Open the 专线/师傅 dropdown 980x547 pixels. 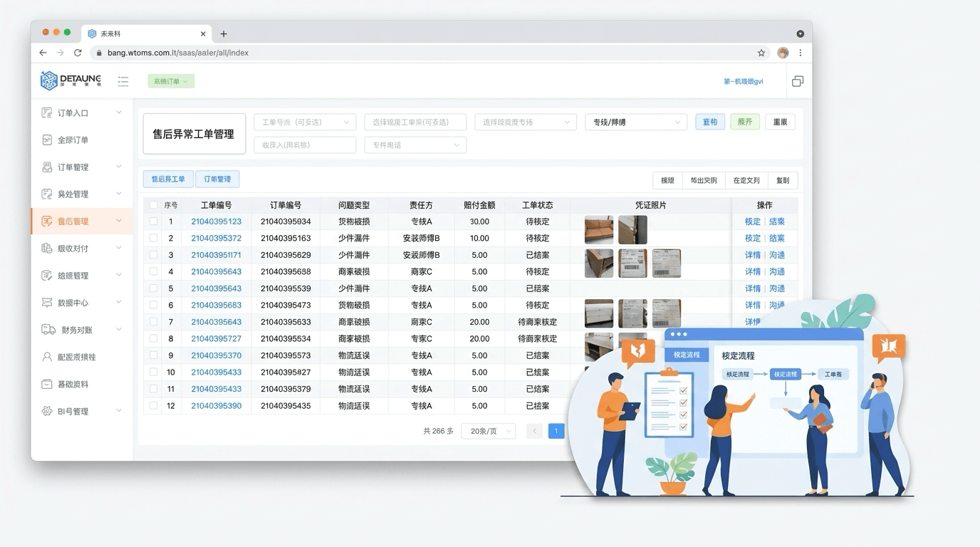tap(636, 123)
